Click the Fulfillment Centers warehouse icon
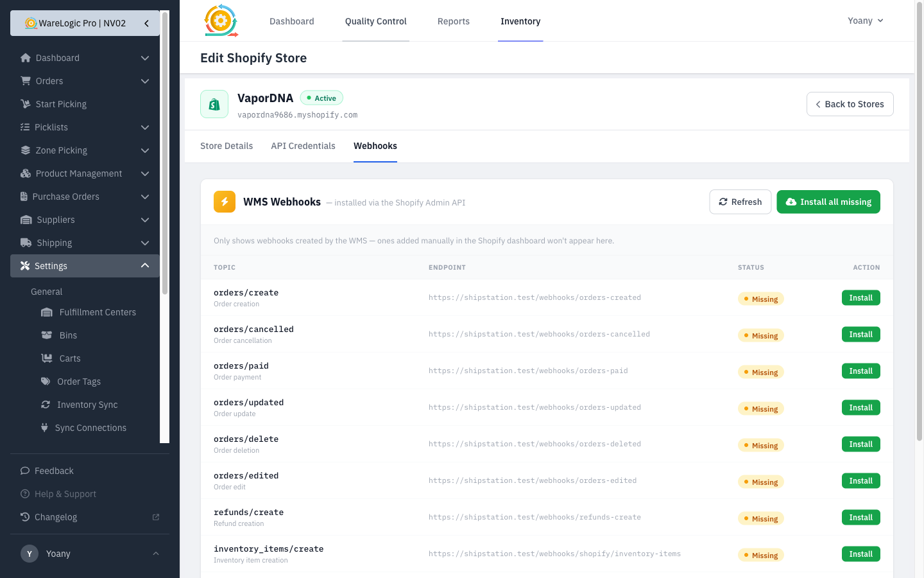The image size is (924, 578). tap(47, 312)
